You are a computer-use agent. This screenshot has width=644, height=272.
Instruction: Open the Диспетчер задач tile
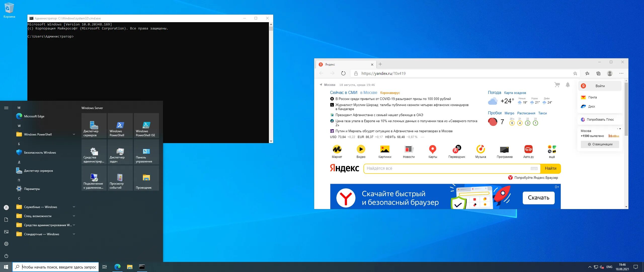coord(120,152)
